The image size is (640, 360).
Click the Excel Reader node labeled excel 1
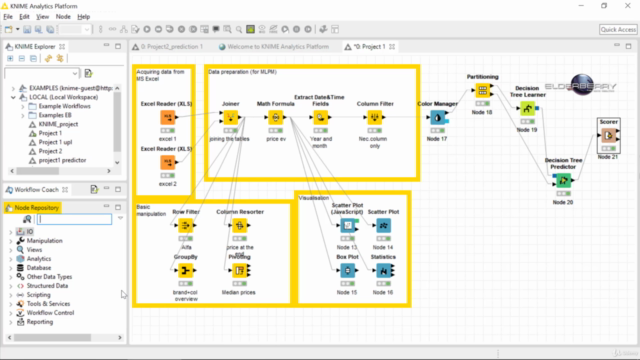click(x=168, y=118)
